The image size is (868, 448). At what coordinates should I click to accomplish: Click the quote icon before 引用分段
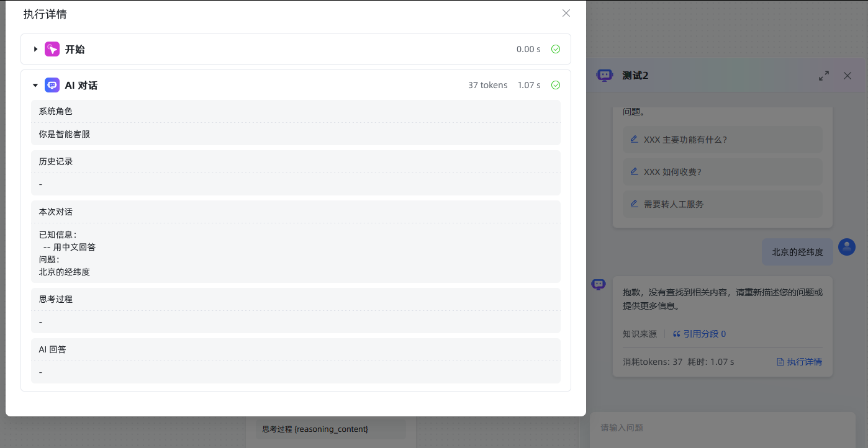tap(677, 334)
